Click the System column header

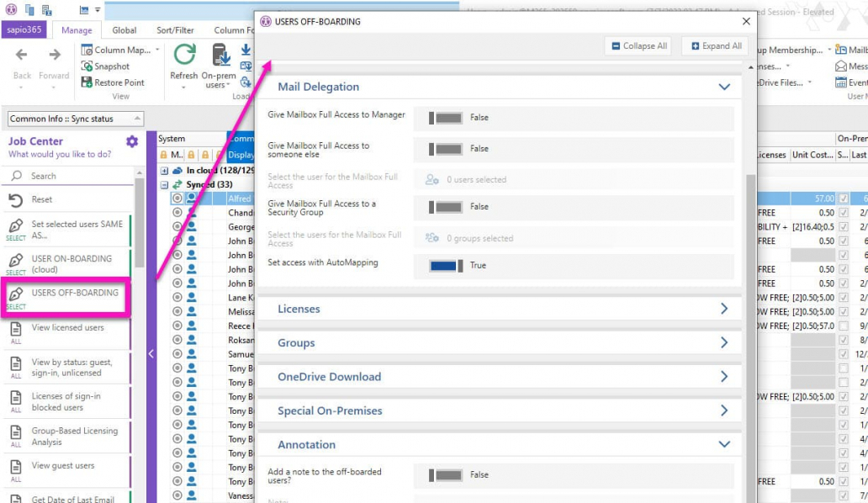[192, 139]
